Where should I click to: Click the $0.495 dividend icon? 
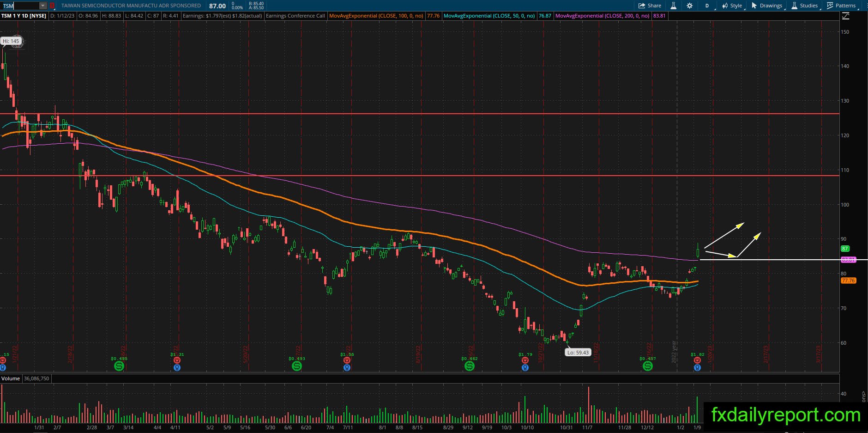119,366
